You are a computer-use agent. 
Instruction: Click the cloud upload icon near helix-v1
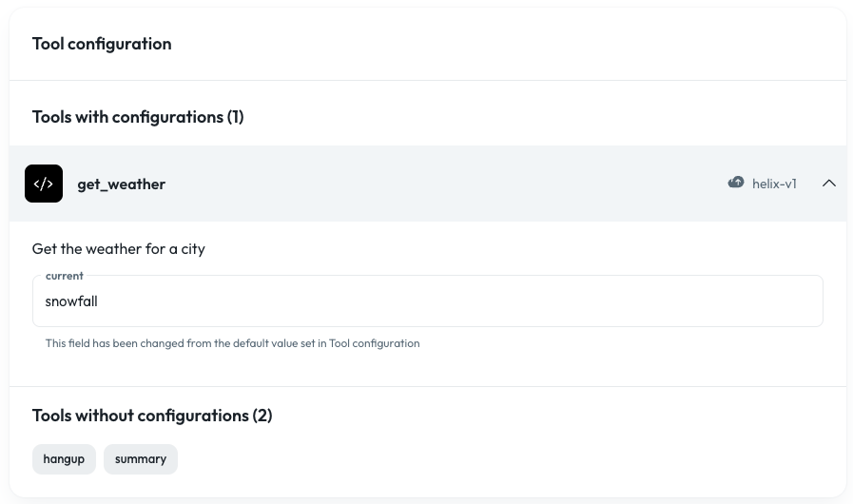click(736, 183)
